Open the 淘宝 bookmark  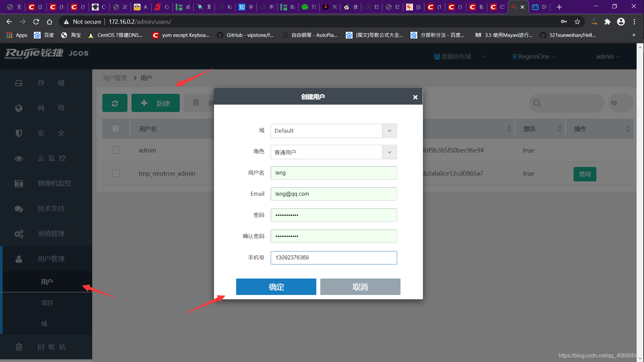pos(71,35)
